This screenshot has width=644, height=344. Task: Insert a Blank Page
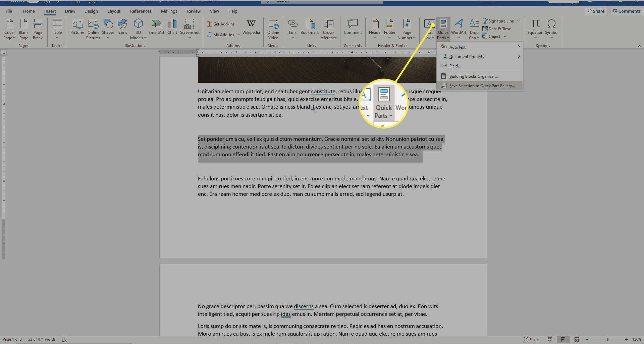23,30
